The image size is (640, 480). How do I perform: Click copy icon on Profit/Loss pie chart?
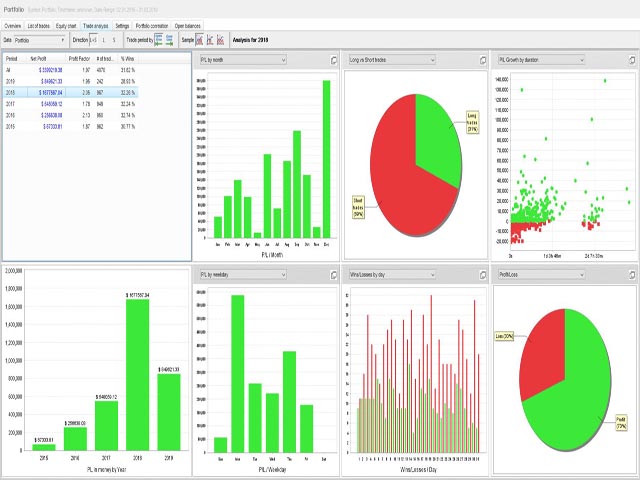[632, 274]
